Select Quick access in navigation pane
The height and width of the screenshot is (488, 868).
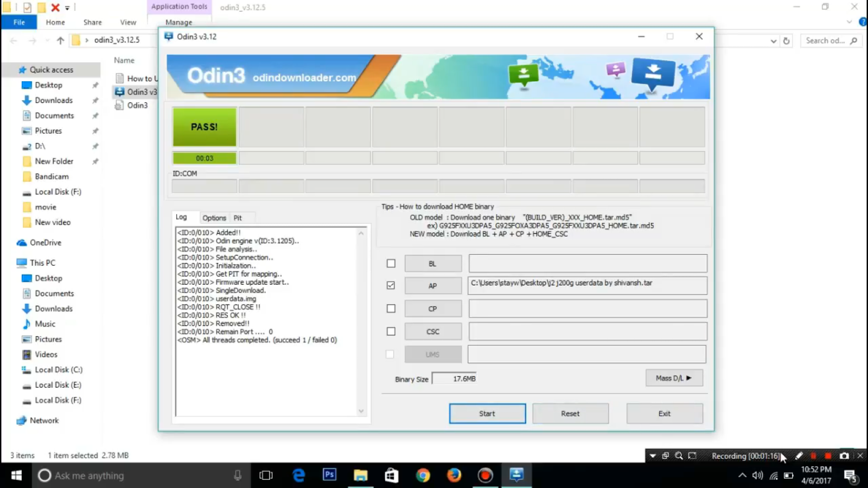(x=51, y=69)
